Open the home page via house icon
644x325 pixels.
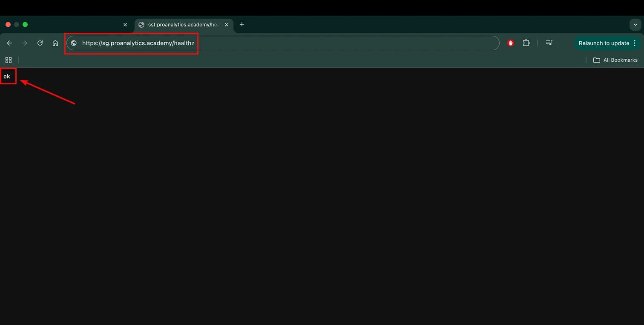click(55, 43)
